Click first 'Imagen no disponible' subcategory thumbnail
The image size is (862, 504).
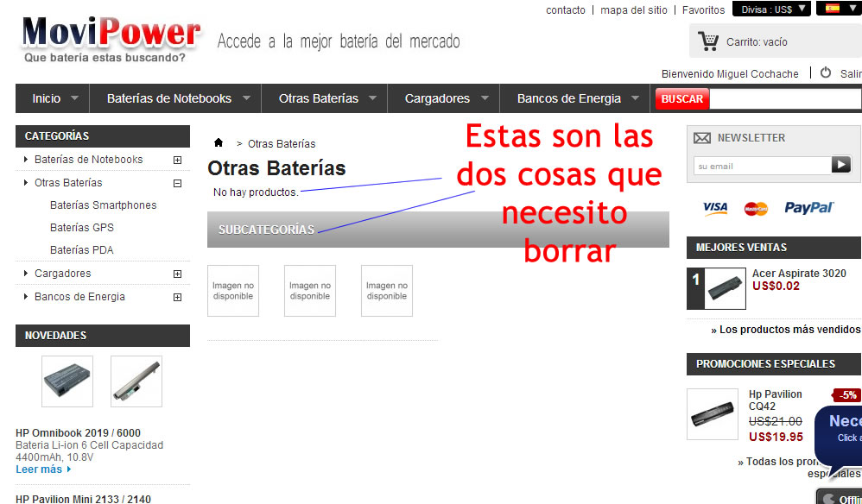(x=233, y=291)
